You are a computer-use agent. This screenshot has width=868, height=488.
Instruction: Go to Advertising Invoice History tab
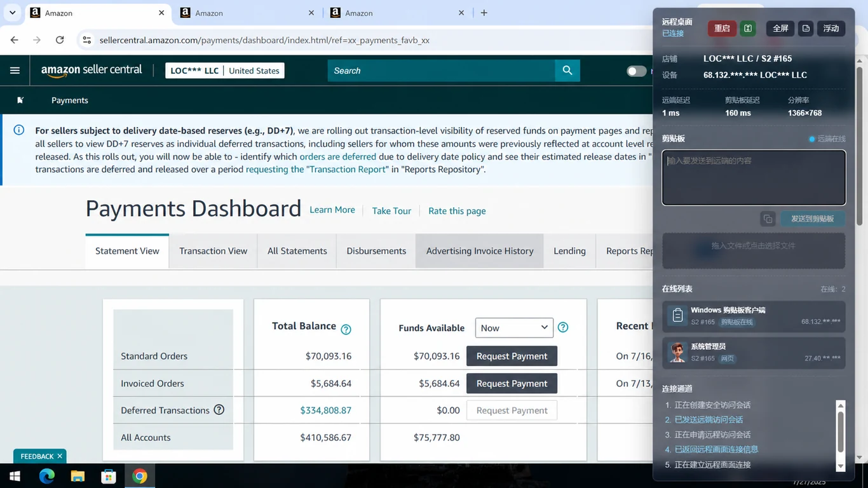click(480, 251)
